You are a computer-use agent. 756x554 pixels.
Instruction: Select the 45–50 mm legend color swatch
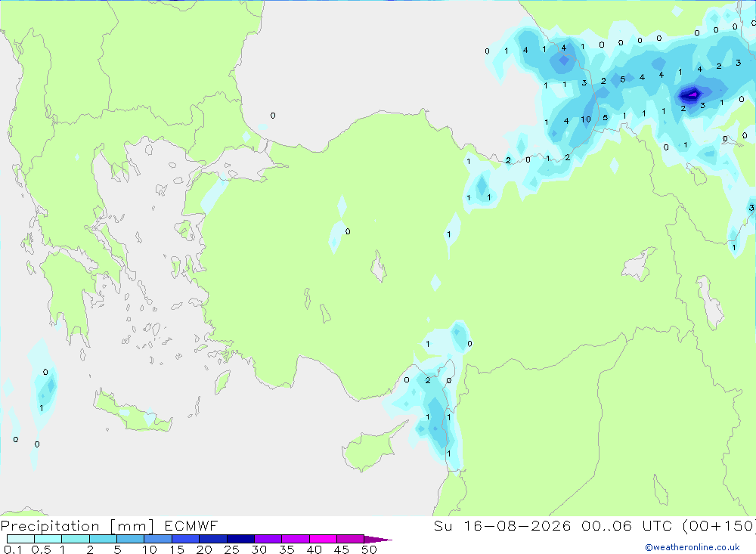351,539
